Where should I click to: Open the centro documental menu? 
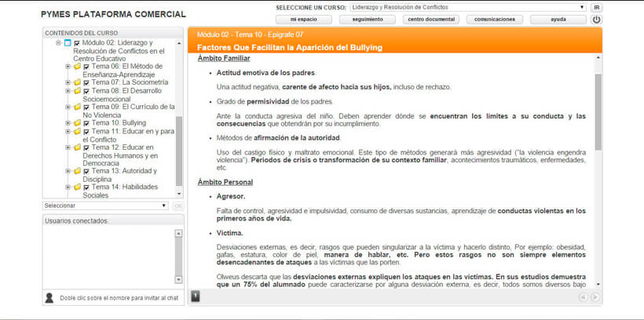coord(431,20)
